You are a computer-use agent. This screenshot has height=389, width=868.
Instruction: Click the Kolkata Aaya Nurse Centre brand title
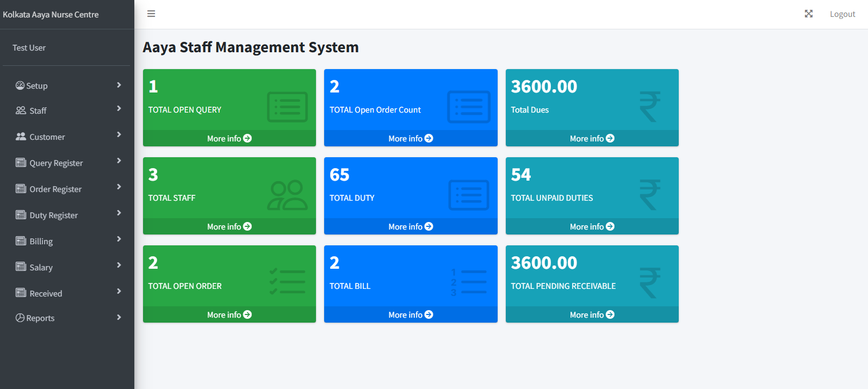(x=51, y=15)
